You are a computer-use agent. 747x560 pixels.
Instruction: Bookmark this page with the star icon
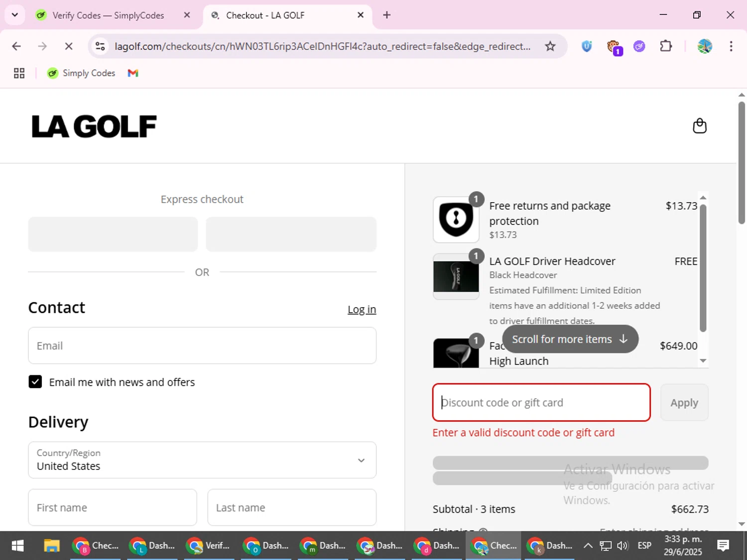coord(550,46)
